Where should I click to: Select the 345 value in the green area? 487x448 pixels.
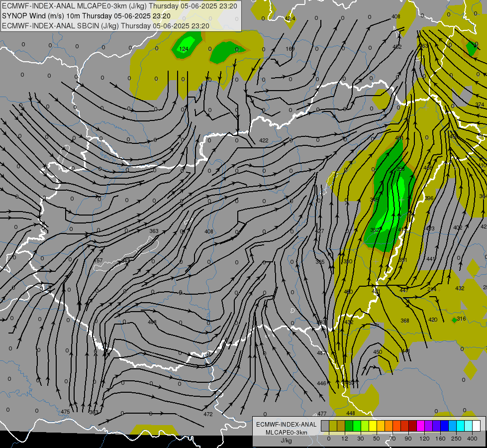coord(375,200)
